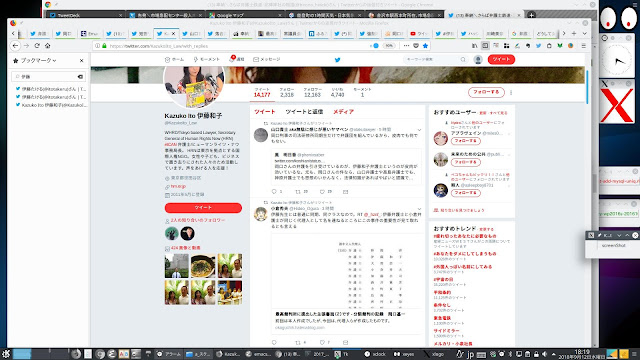The width and height of the screenshot is (640, 360).
Task: Open the list all tabs dropdown
Action: [x=584, y=33]
